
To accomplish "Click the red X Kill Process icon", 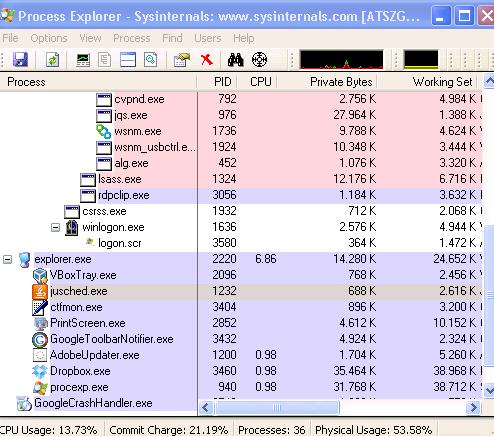I will [207, 60].
